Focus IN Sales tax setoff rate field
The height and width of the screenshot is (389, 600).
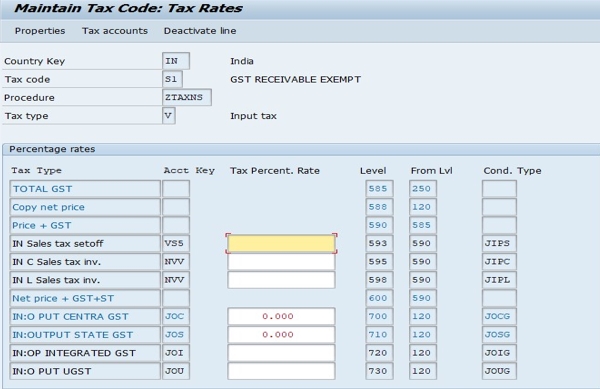(x=281, y=244)
